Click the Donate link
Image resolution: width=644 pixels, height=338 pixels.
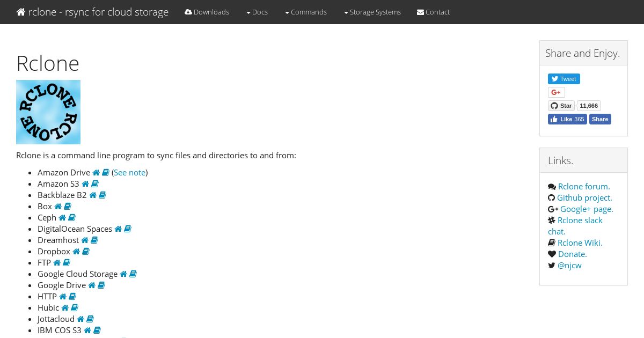(x=573, y=254)
